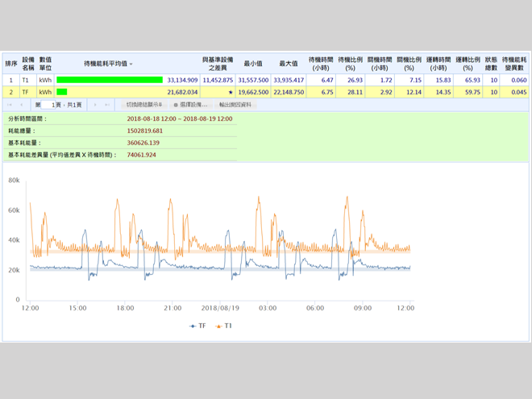Screen dimensions: 532x399
Task: Click variance value 0.060
Action: tap(519, 80)
